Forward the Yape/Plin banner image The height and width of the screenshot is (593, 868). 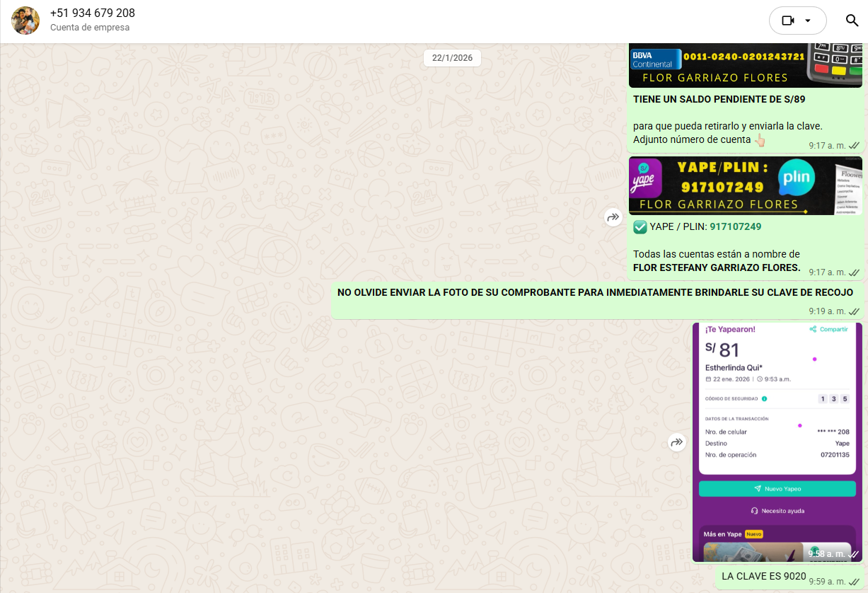(x=613, y=217)
